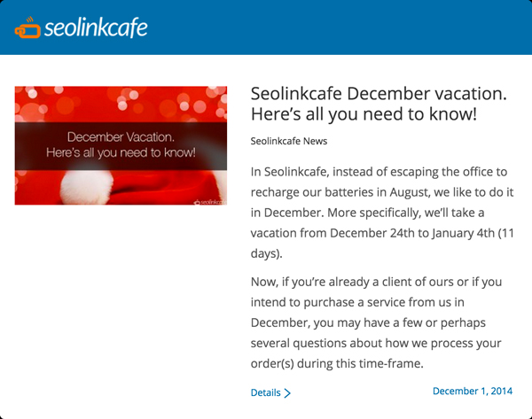Click the seolinkcafe watermark on the thumbnail
This screenshot has width=532, height=419.
tap(209, 202)
